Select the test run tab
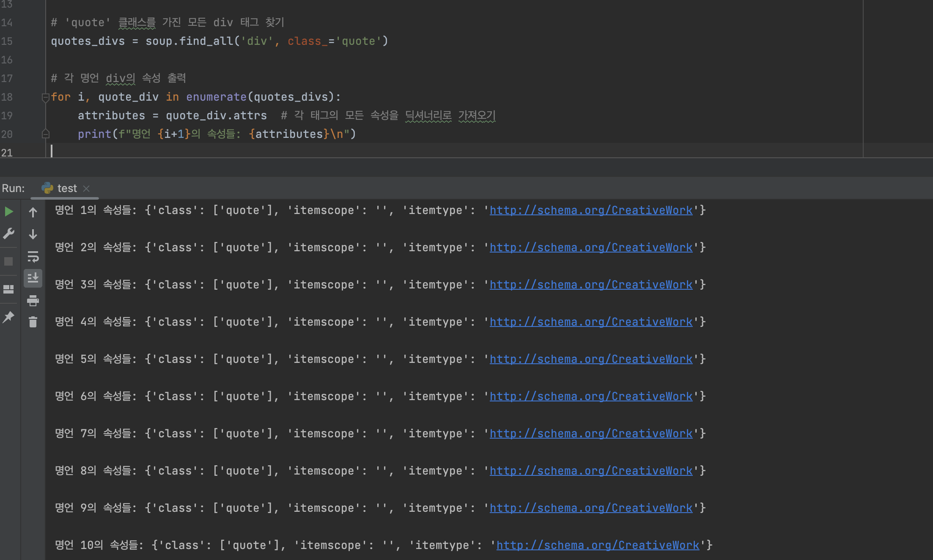This screenshot has height=560, width=933. pyautogui.click(x=67, y=188)
